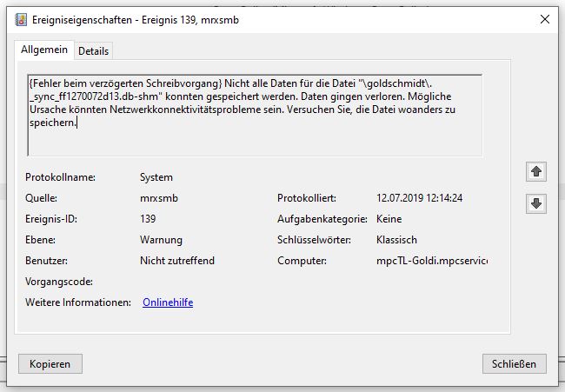This screenshot has width=565, height=392.
Task: Select the Quelle value mrxsmb
Action: point(159,198)
